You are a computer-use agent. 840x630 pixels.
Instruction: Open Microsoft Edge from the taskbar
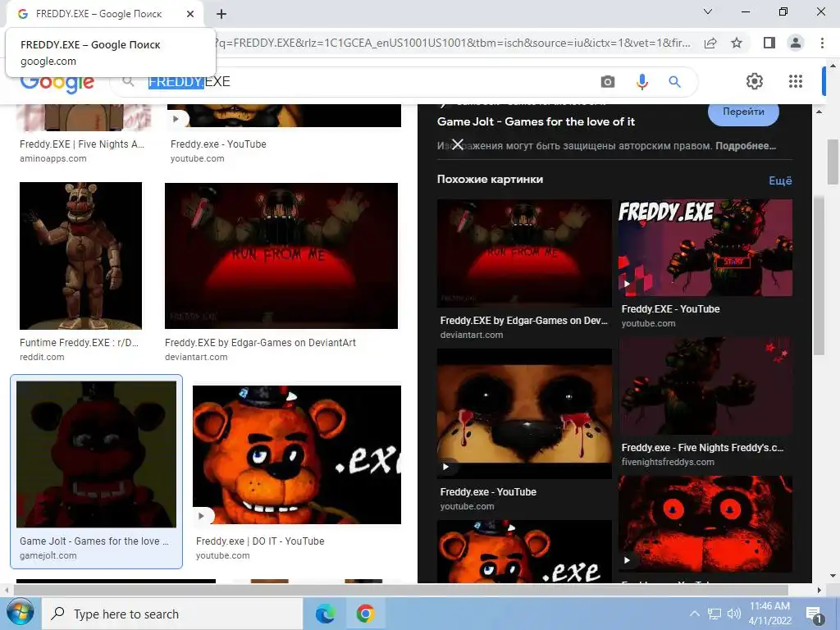click(325, 614)
